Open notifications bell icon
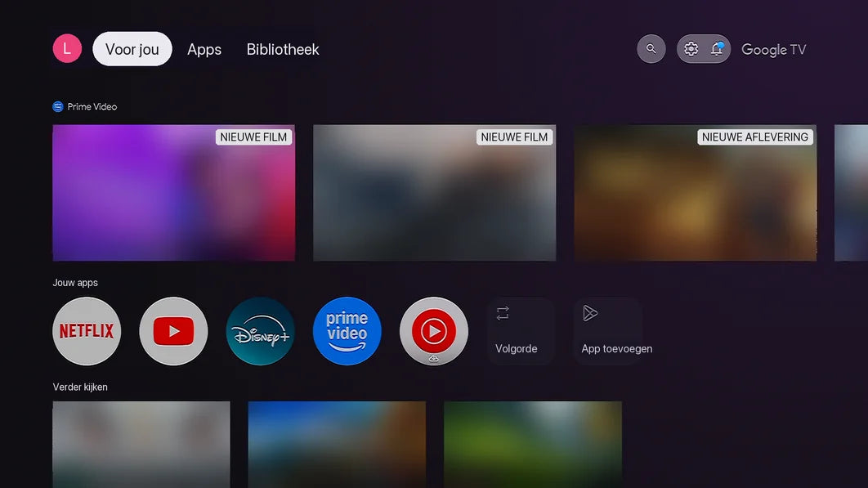 (x=717, y=49)
